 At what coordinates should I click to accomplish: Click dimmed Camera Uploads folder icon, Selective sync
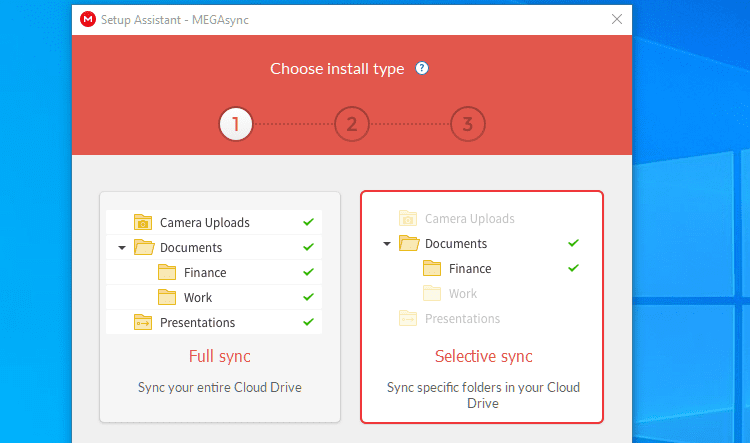click(x=408, y=219)
